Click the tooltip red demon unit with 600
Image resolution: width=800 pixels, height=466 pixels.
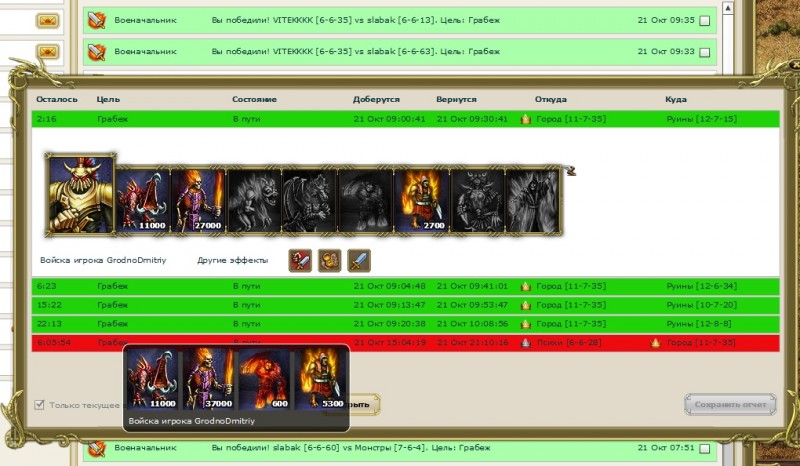coord(264,379)
